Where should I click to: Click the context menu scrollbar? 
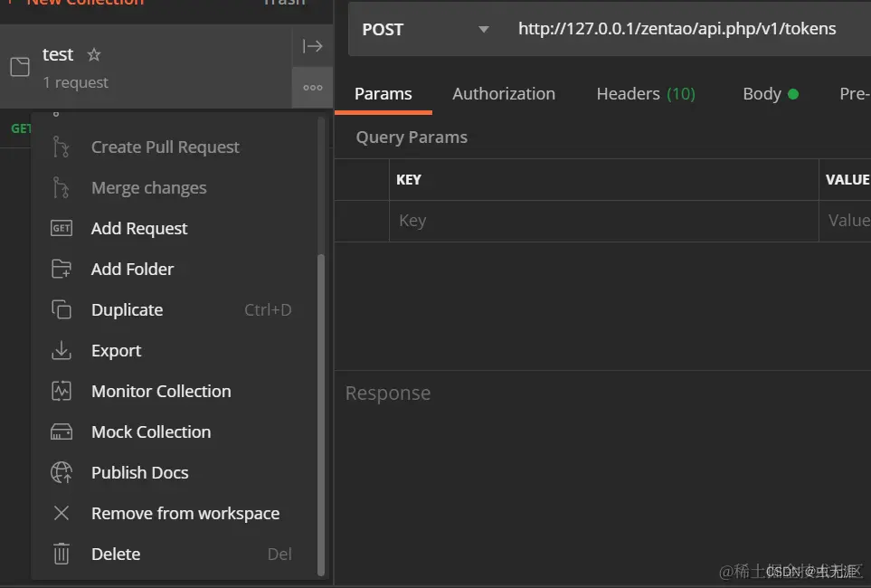(320, 414)
